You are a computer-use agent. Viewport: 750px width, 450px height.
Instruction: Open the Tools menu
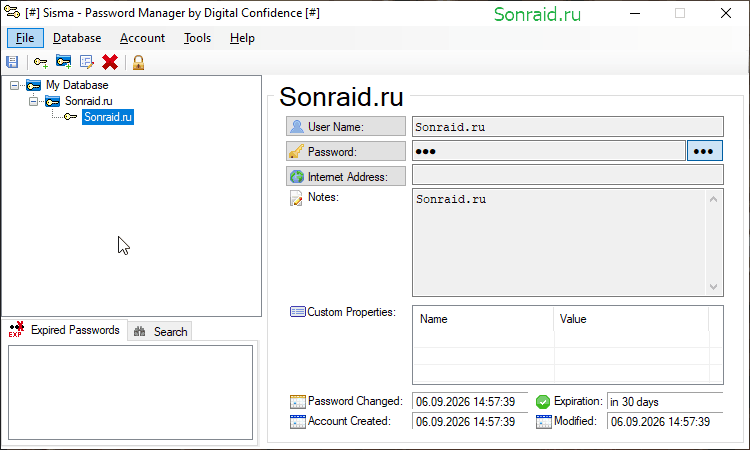(198, 38)
